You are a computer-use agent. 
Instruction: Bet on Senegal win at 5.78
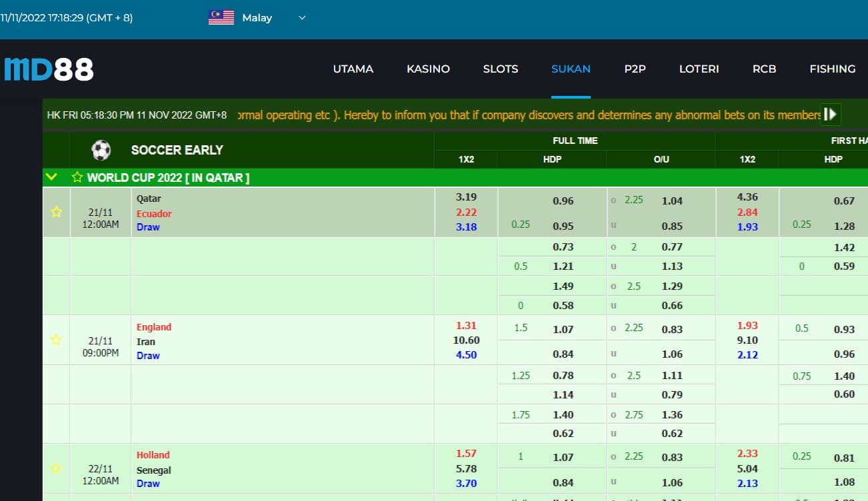(x=466, y=469)
